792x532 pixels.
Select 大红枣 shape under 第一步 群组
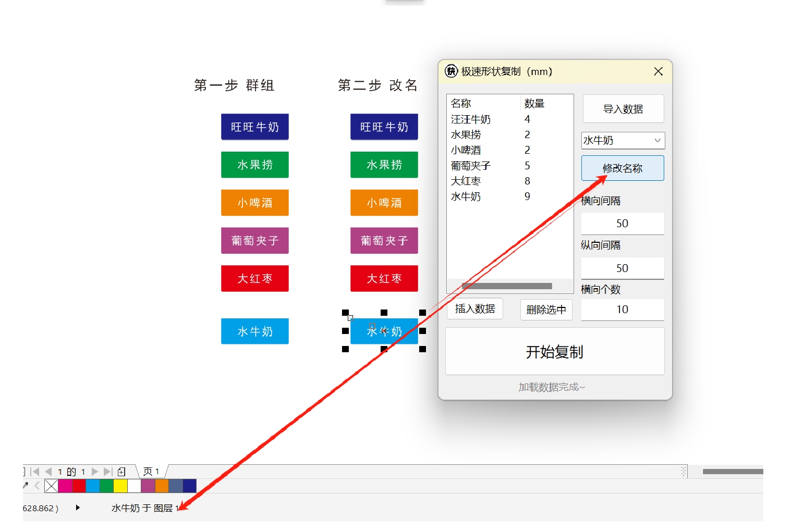(x=255, y=279)
